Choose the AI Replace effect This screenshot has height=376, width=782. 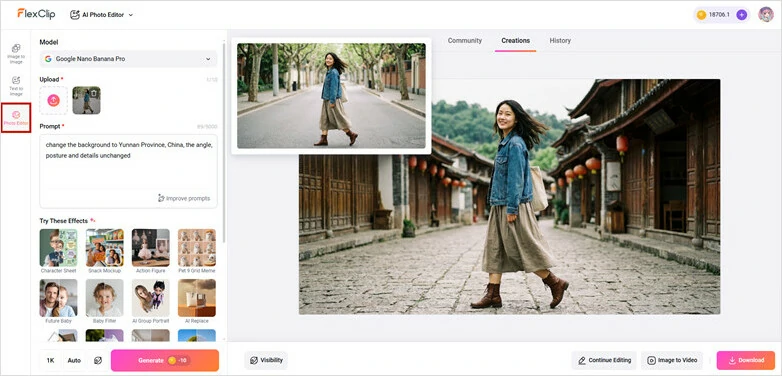(197, 301)
